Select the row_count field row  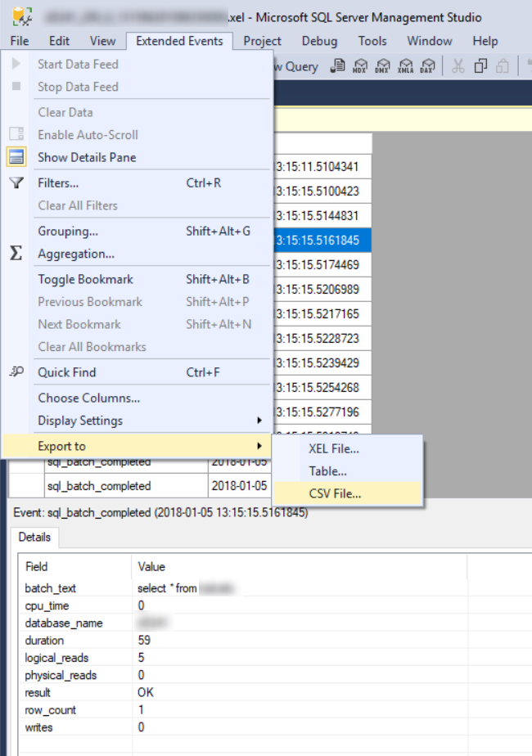[275, 709]
